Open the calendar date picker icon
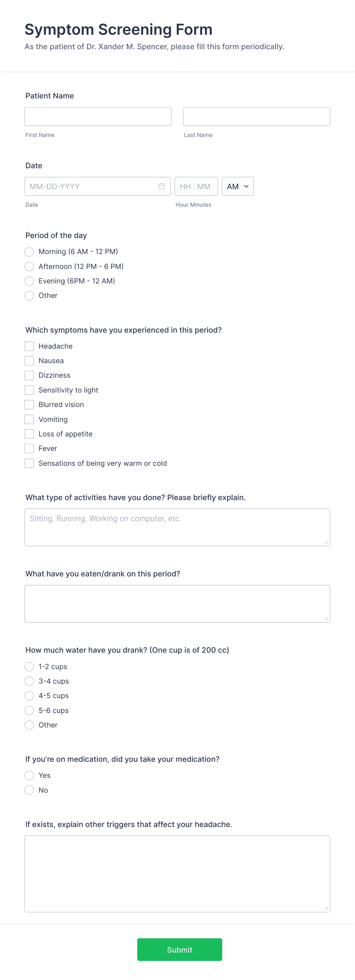The width and height of the screenshot is (355, 980). pyautogui.click(x=162, y=187)
